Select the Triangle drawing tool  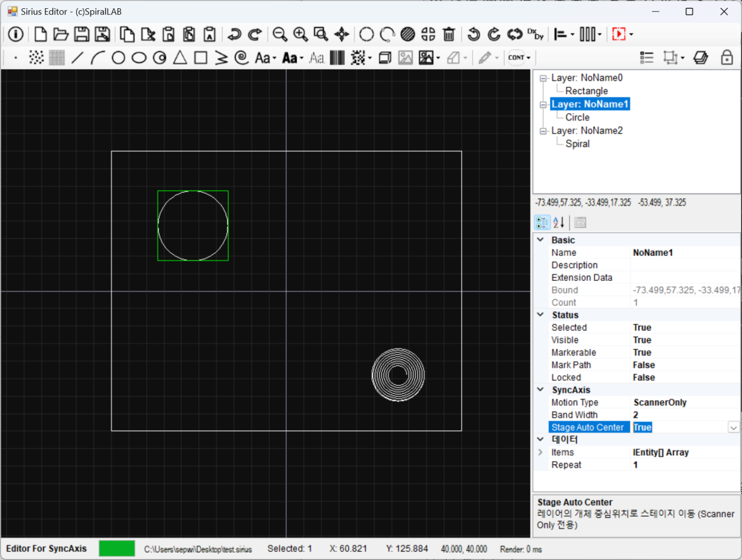(x=180, y=58)
